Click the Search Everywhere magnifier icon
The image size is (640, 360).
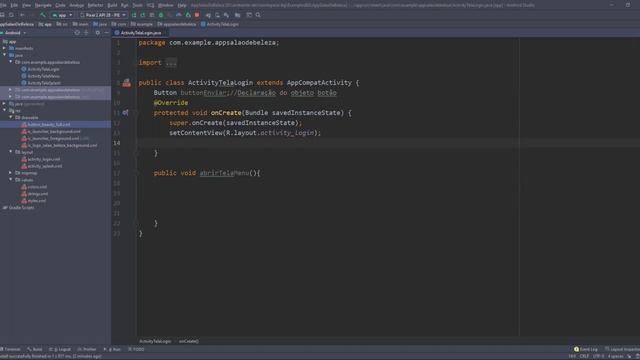(x=258, y=15)
